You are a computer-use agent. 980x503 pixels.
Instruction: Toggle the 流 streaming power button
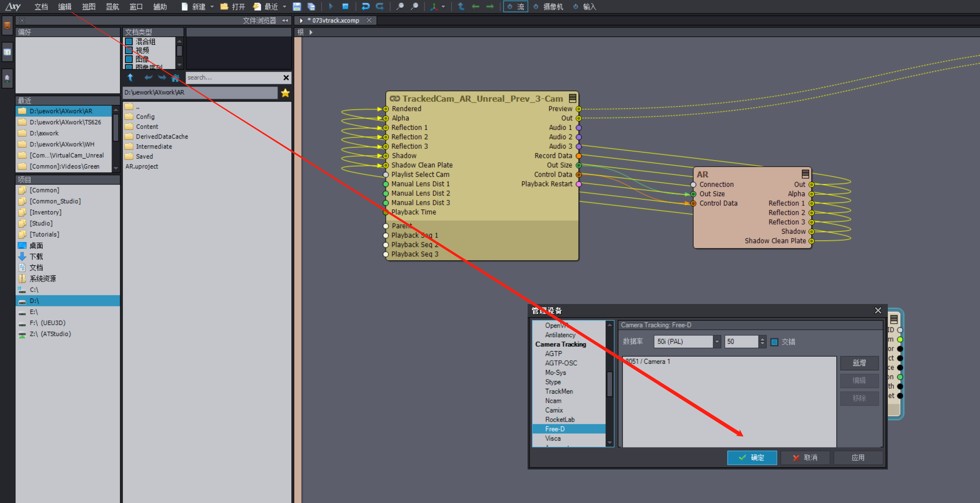(x=515, y=7)
